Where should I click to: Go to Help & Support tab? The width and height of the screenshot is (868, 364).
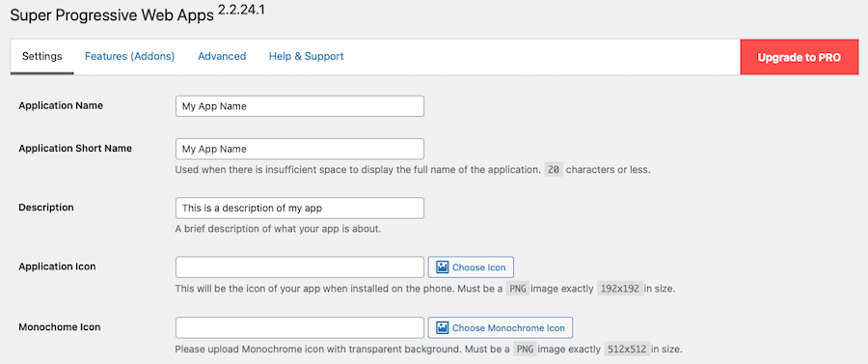tap(306, 57)
